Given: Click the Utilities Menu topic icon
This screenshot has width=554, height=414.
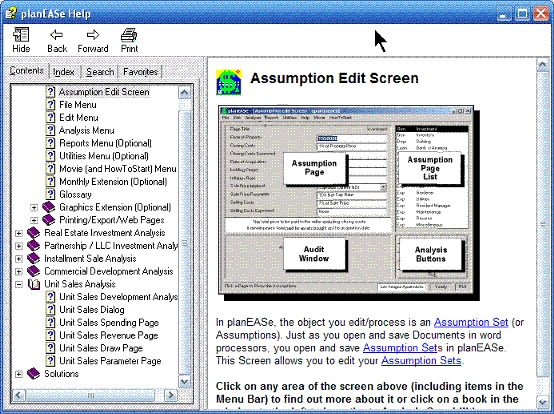Looking at the screenshot, I should tap(51, 156).
